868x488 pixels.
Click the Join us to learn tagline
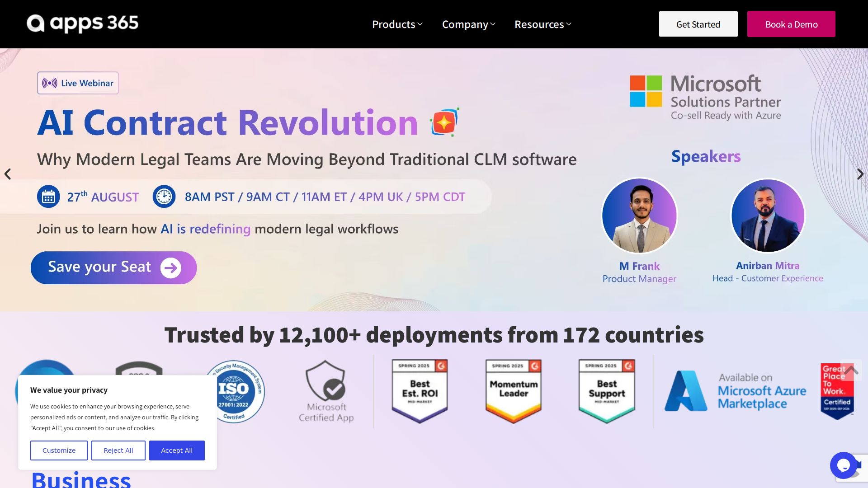217,229
